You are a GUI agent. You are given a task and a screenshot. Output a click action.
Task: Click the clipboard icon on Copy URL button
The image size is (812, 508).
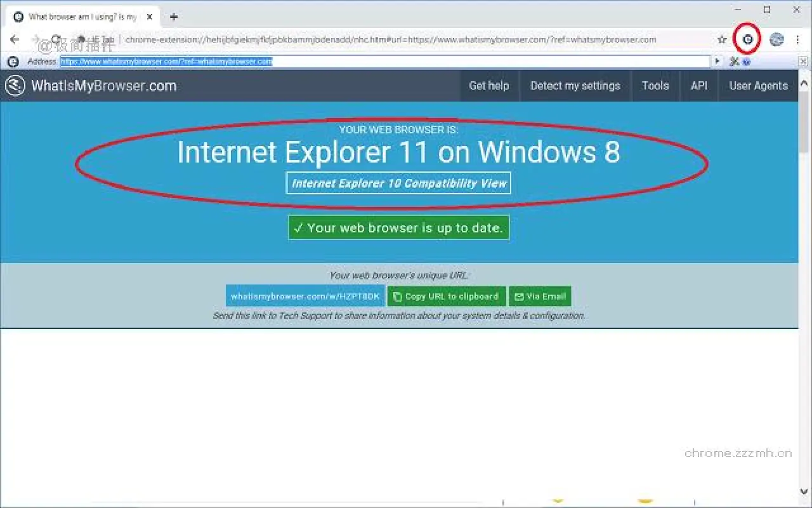coord(396,296)
